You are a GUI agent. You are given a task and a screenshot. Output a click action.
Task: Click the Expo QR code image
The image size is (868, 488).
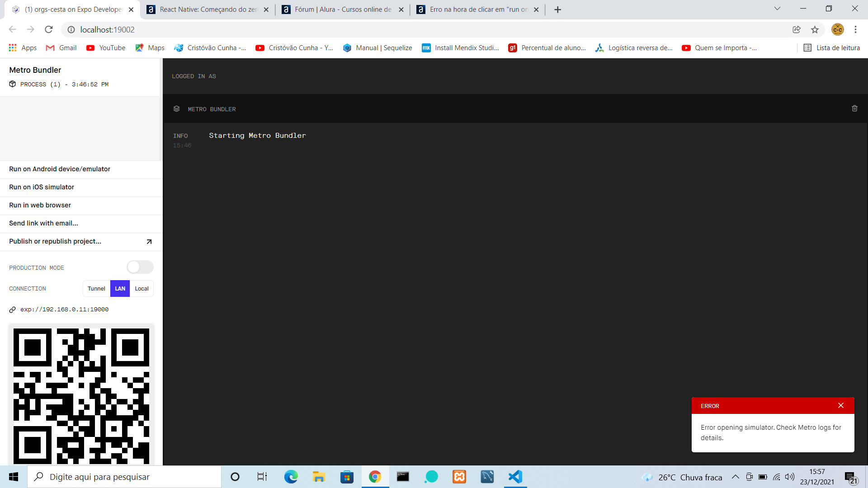(81, 396)
